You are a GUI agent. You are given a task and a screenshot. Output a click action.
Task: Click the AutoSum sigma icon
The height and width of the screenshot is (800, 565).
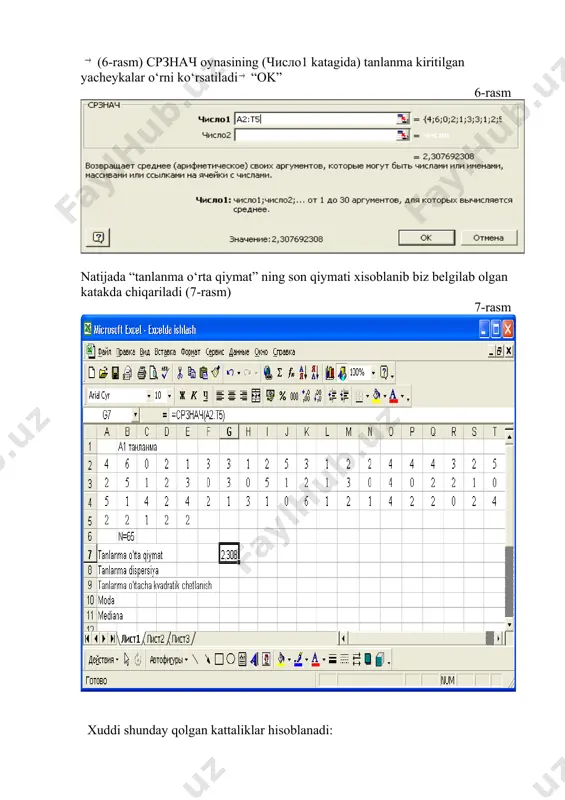pyautogui.click(x=279, y=373)
